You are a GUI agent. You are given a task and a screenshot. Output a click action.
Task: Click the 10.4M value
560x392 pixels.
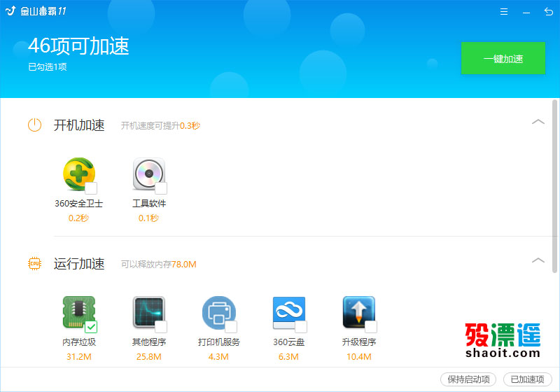359,357
